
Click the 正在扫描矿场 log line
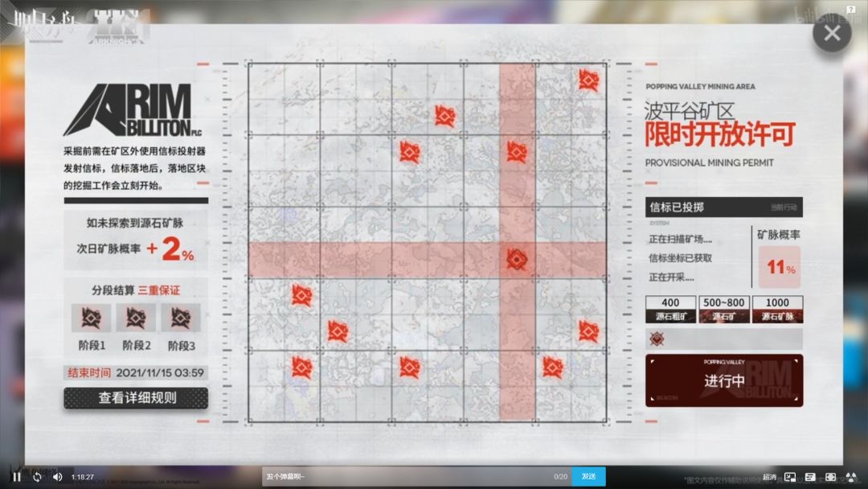[x=681, y=239]
